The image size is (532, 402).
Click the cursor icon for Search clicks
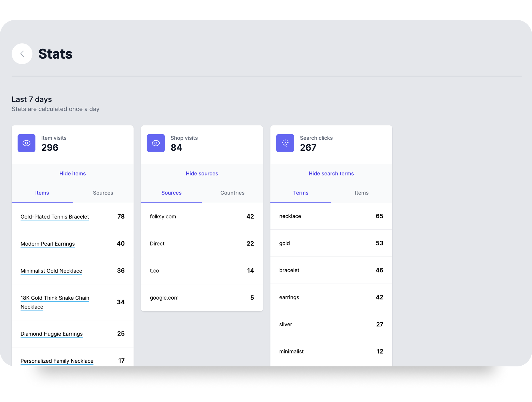pyautogui.click(x=285, y=143)
